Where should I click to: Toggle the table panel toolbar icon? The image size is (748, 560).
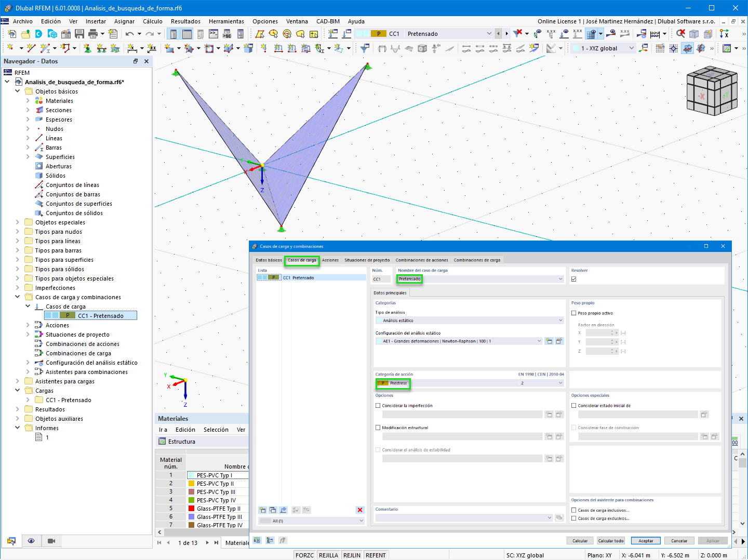pos(187,34)
